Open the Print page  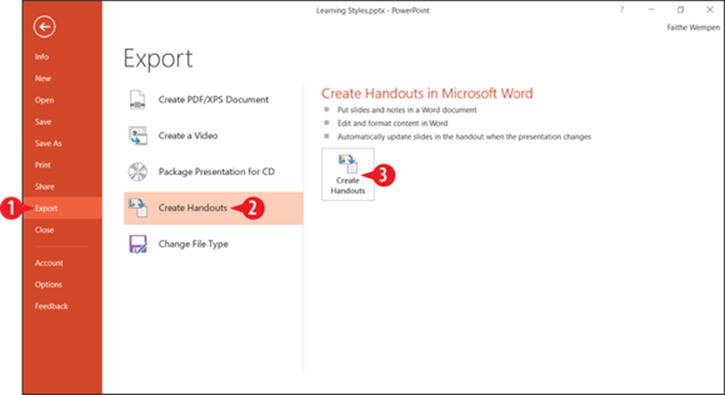[43, 165]
